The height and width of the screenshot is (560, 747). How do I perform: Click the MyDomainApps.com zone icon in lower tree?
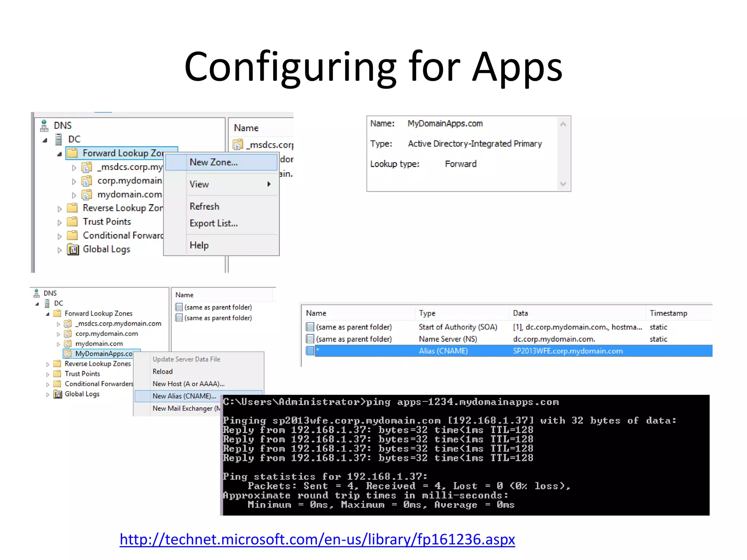(x=68, y=354)
